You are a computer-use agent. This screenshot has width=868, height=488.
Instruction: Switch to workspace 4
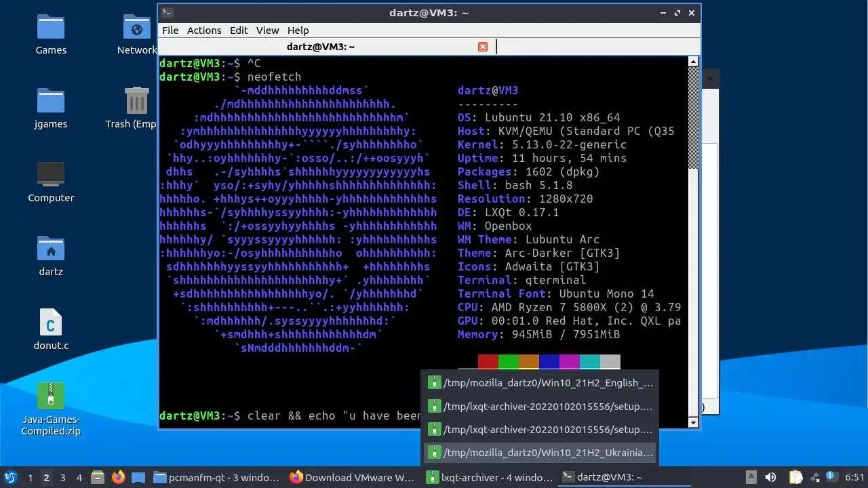[79, 478]
